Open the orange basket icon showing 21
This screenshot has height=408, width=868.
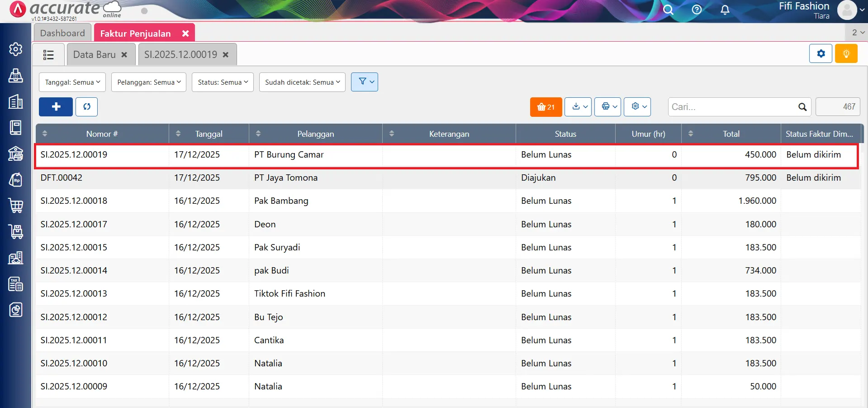[545, 107]
